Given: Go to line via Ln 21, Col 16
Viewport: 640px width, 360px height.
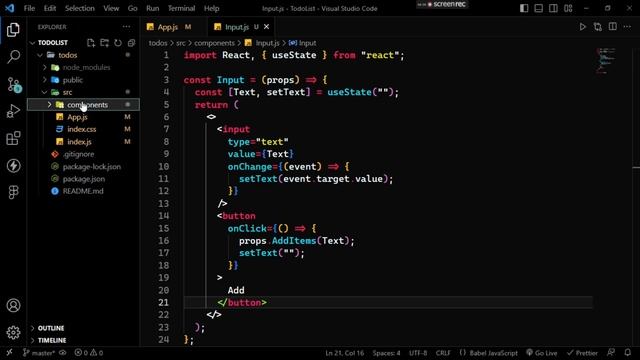Looking at the screenshot, I should pos(344,353).
